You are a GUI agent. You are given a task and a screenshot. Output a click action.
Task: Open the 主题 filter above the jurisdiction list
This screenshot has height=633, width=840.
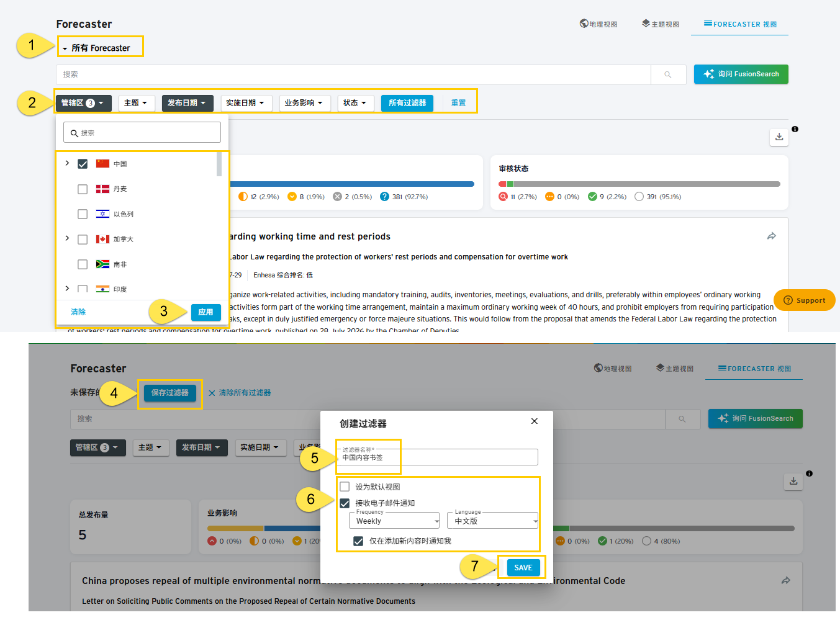coord(136,103)
